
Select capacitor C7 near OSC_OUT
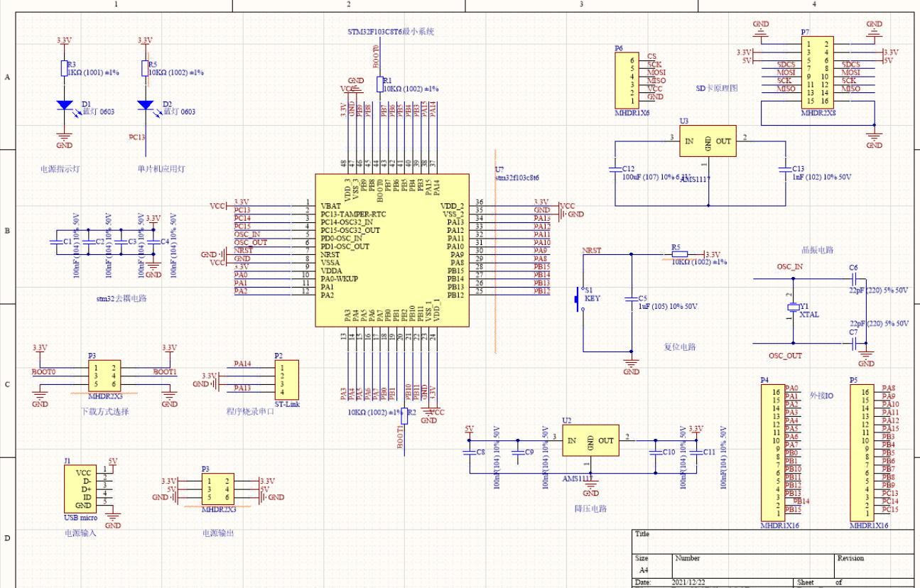854,344
